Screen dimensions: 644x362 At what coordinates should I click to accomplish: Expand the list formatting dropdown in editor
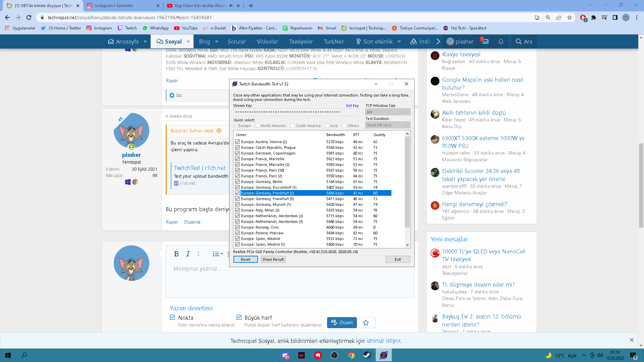pyautogui.click(x=218, y=254)
